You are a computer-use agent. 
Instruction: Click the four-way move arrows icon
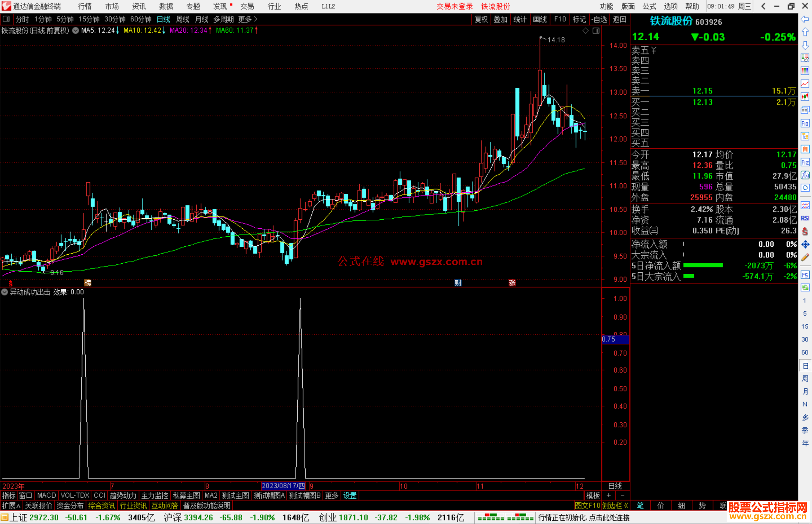(805, 245)
